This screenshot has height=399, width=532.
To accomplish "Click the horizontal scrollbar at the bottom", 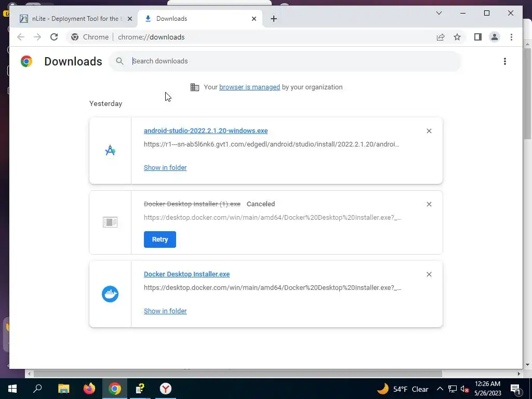I will click(237, 374).
